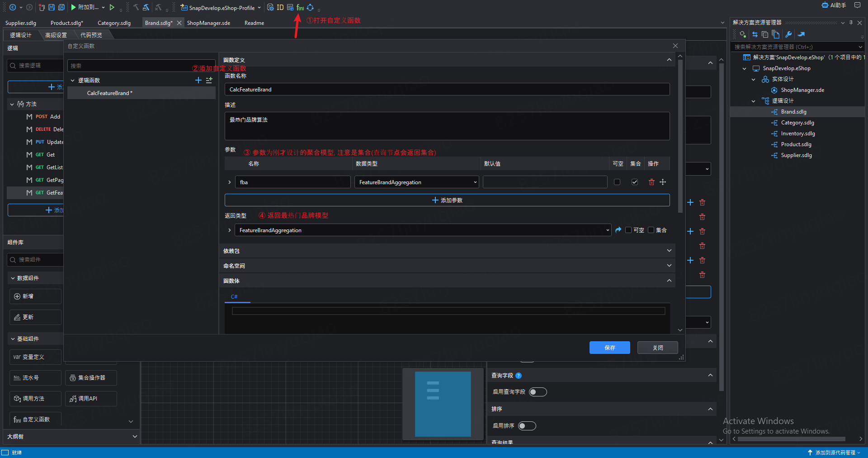Click the 函数名称 input field
Image resolution: width=868 pixels, height=458 pixels.
pos(447,90)
